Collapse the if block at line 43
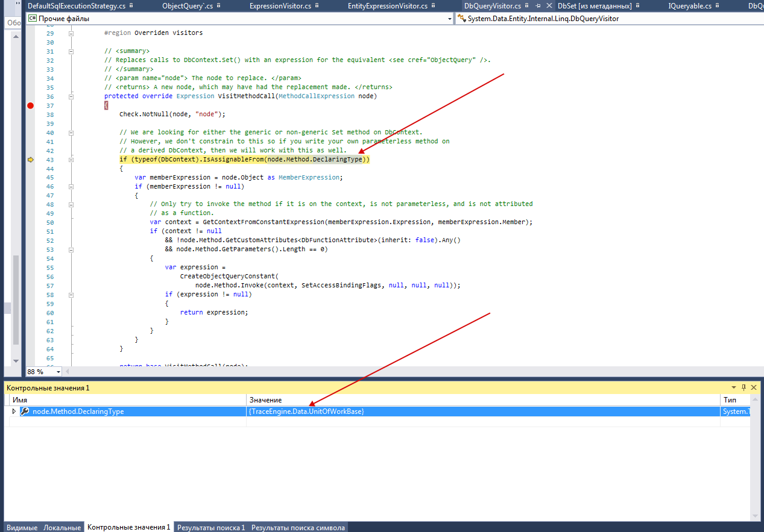Screen dimensions: 764x532 [71, 160]
